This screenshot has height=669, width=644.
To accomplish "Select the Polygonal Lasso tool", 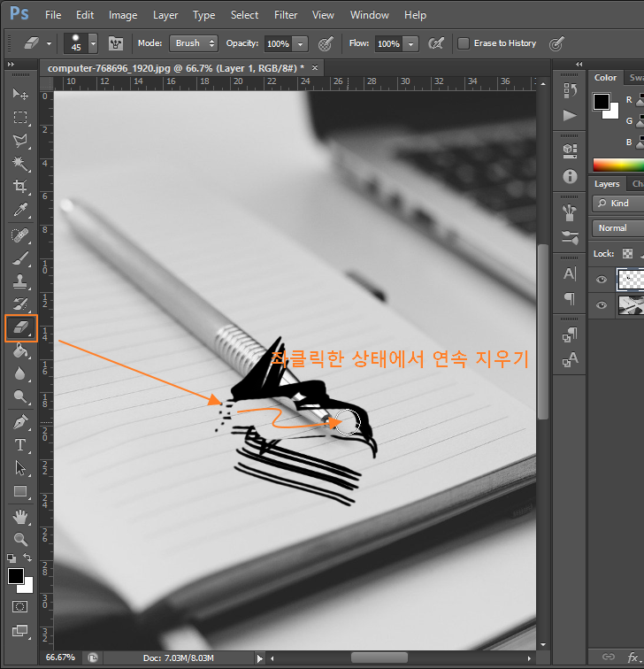I will click(x=20, y=141).
